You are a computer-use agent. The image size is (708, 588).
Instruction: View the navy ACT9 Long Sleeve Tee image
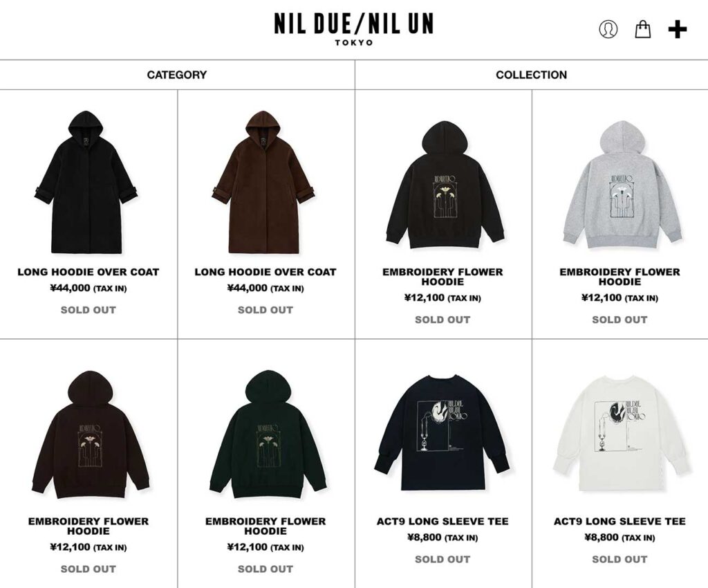pyautogui.click(x=442, y=432)
